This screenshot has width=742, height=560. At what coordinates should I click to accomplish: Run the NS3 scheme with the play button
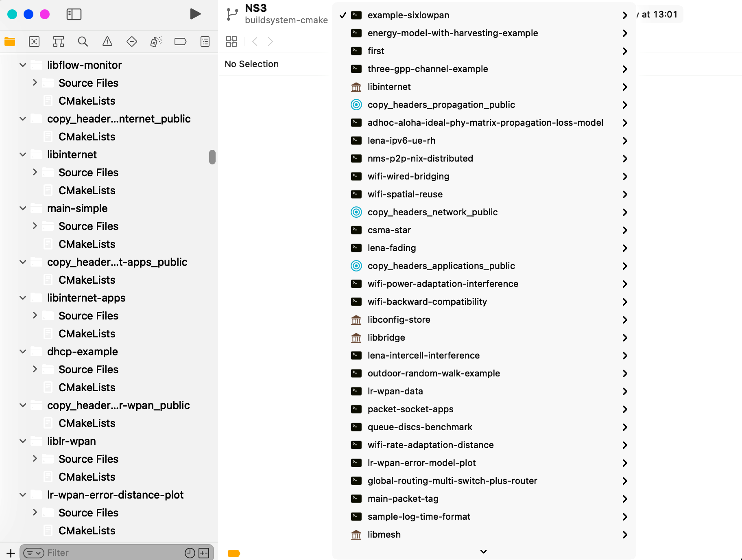tap(195, 13)
